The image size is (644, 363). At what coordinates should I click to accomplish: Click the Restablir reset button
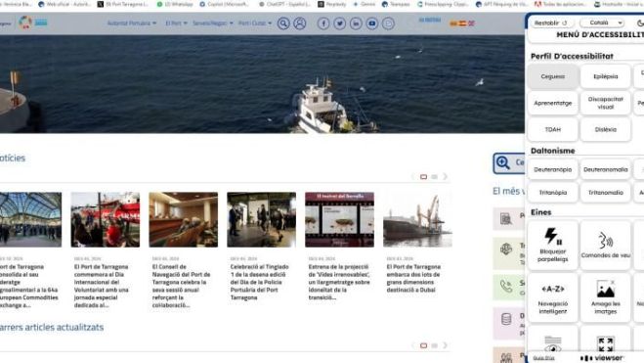coord(550,23)
